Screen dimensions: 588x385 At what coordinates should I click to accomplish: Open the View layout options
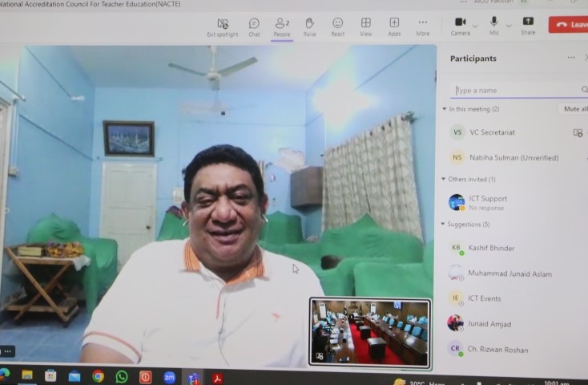[365, 27]
